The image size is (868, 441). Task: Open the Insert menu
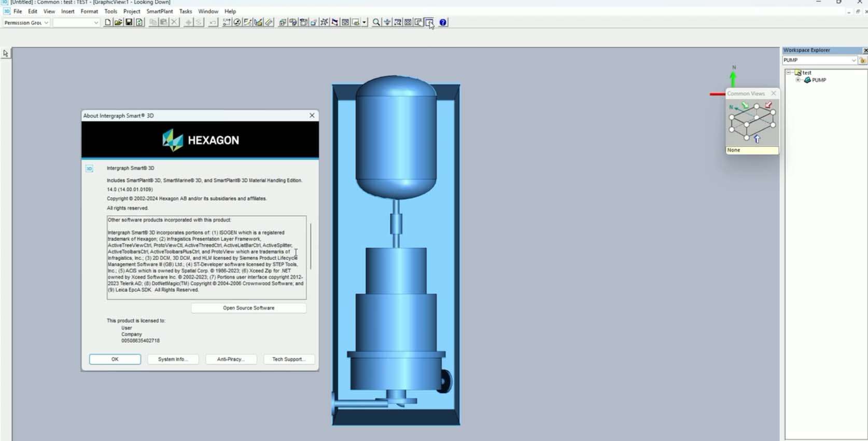(x=68, y=11)
